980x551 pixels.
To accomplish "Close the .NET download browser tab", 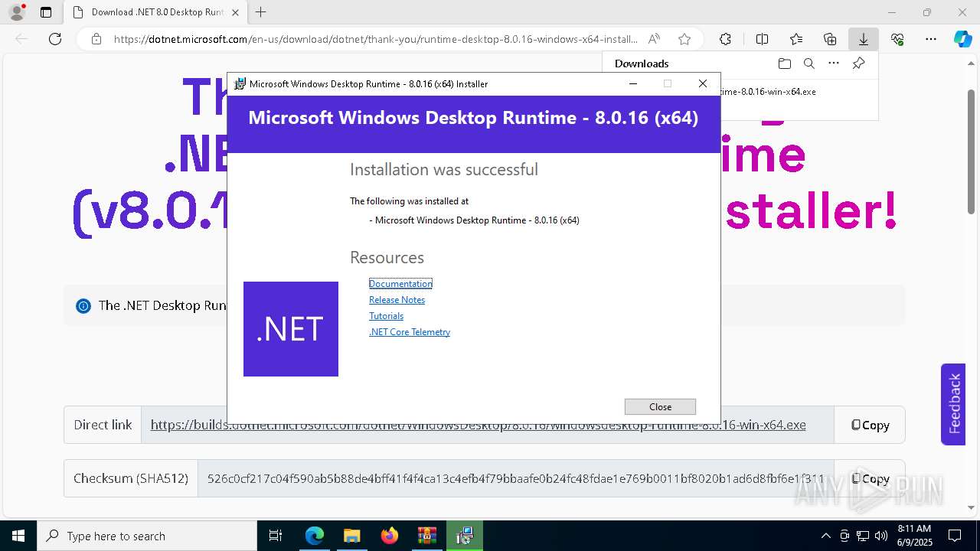I will [235, 12].
